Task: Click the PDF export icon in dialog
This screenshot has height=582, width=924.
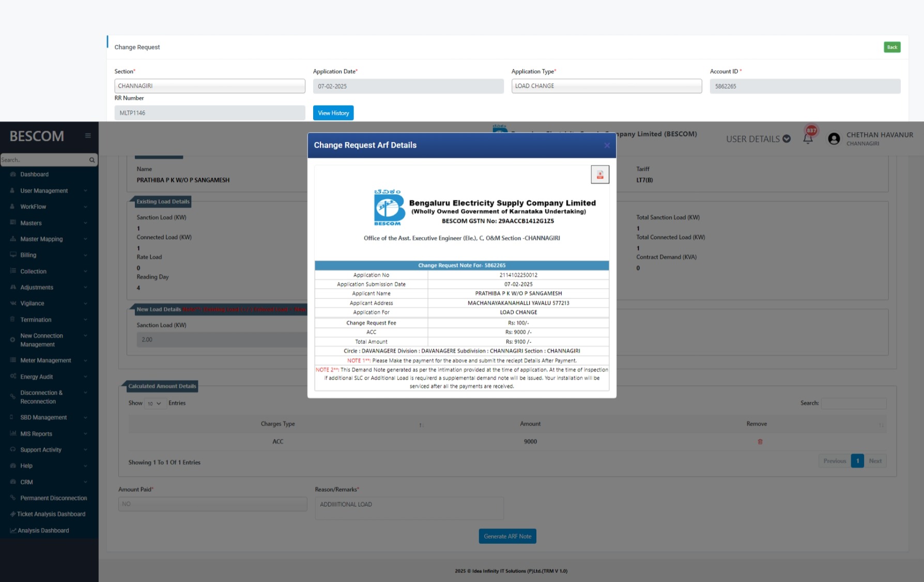Action: 600,175
